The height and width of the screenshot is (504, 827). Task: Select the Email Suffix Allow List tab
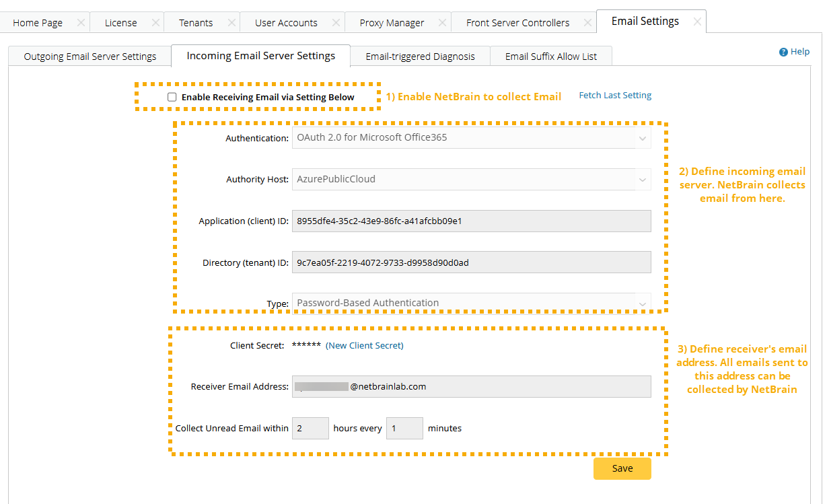pos(551,57)
